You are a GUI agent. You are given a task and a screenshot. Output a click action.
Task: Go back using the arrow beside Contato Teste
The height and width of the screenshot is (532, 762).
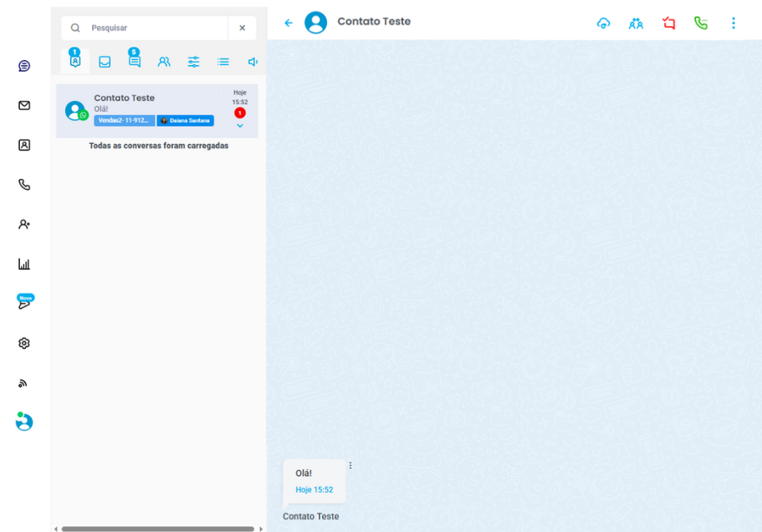(289, 23)
